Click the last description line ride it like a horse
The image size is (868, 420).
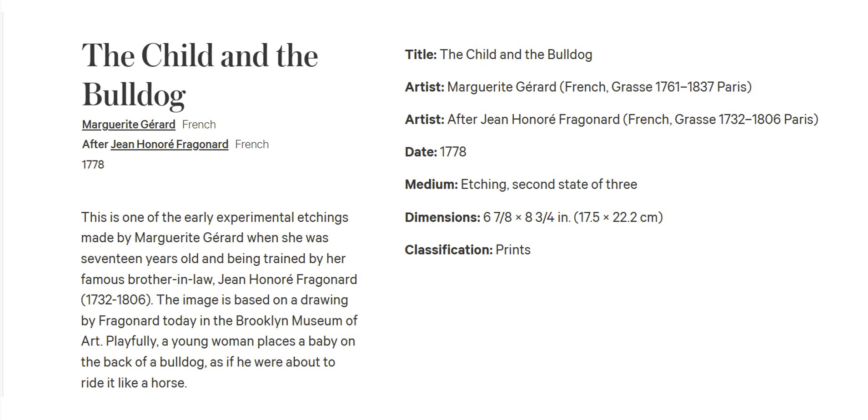tap(134, 383)
